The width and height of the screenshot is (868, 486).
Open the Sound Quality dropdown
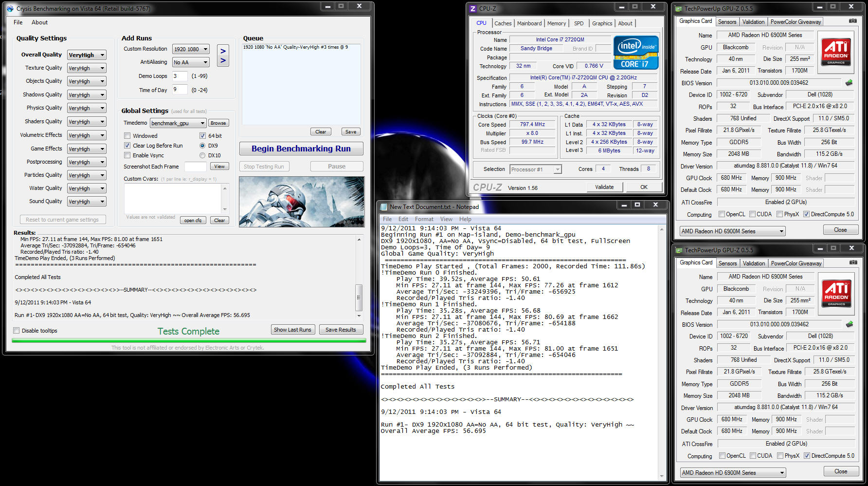point(87,202)
